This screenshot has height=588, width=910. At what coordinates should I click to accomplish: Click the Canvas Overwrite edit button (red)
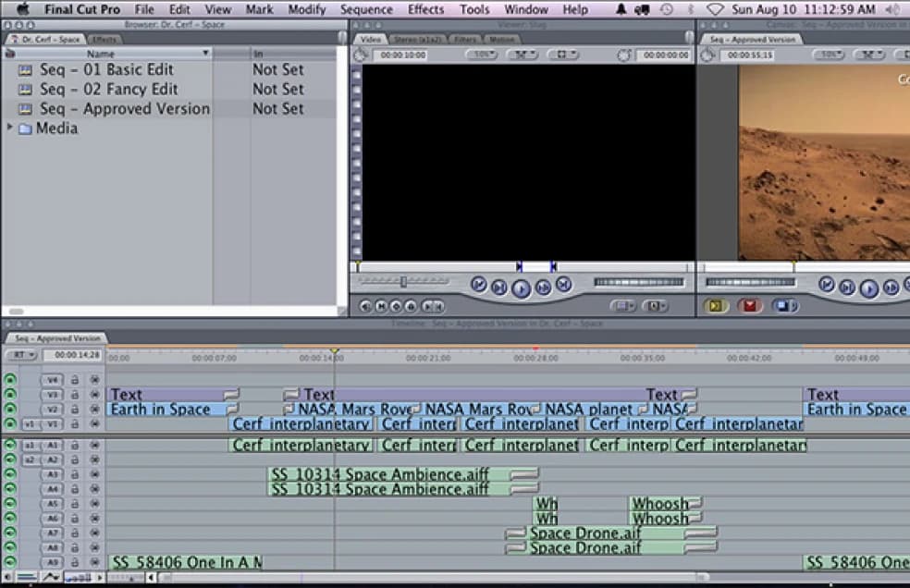(x=750, y=306)
